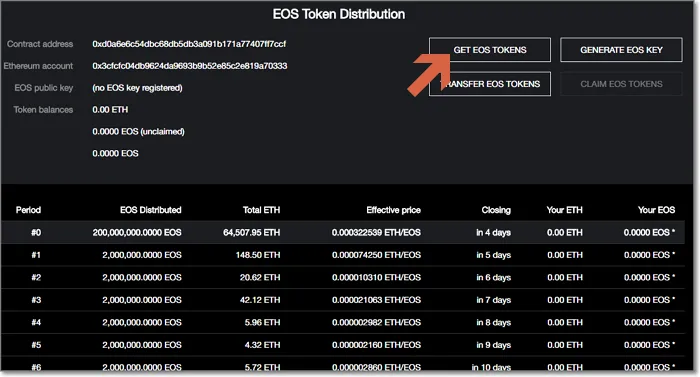This screenshot has height=377, width=700.
Task: Click the 4.32 ETH total cell
Action: pyautogui.click(x=262, y=345)
